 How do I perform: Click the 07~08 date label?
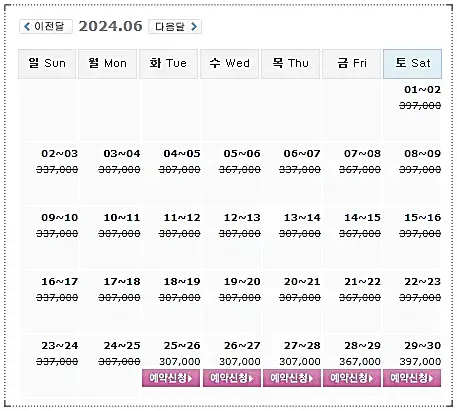click(x=362, y=154)
